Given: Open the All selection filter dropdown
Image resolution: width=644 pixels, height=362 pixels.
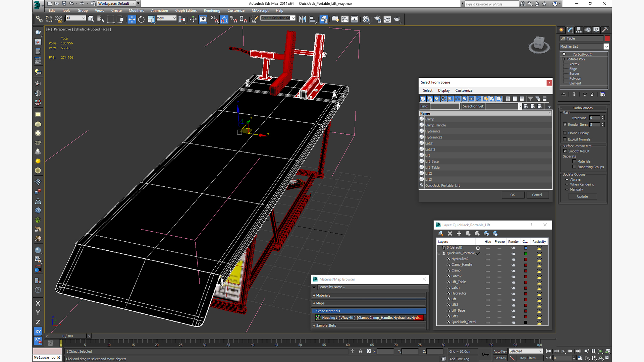Looking at the screenshot, I should tap(76, 18).
